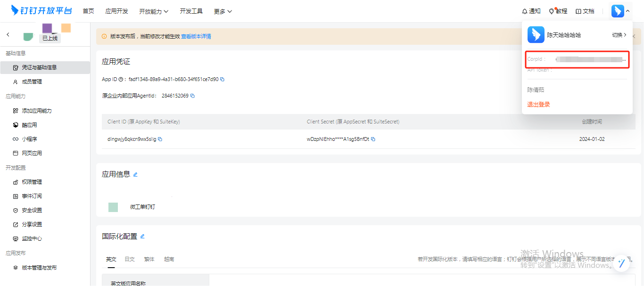
Task: Click organization logo in account popup
Action: (x=536, y=35)
